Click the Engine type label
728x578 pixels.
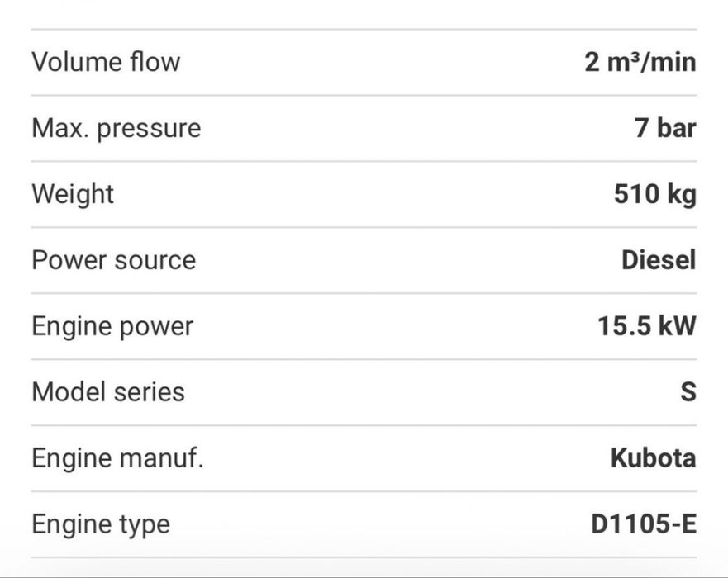pyautogui.click(x=101, y=524)
